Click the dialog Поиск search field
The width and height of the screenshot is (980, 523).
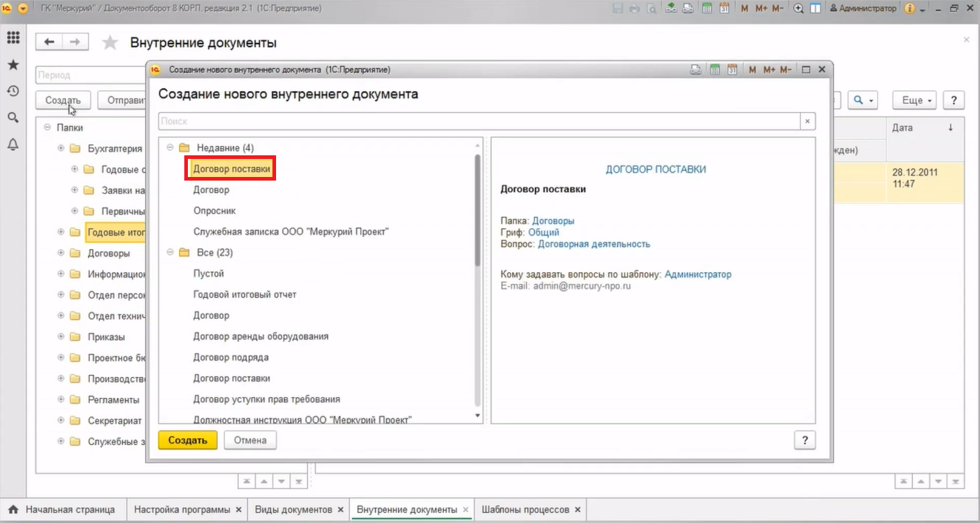(479, 121)
